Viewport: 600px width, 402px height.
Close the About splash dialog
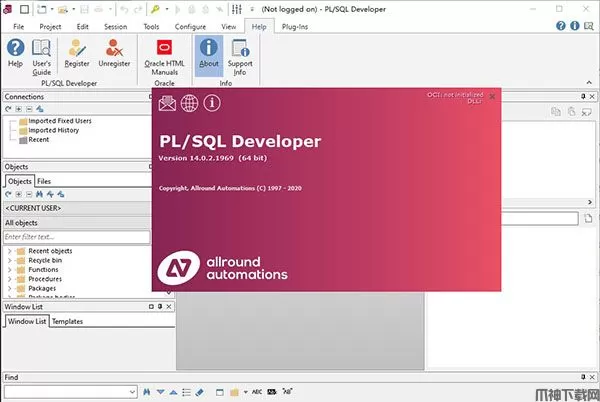(x=492, y=96)
